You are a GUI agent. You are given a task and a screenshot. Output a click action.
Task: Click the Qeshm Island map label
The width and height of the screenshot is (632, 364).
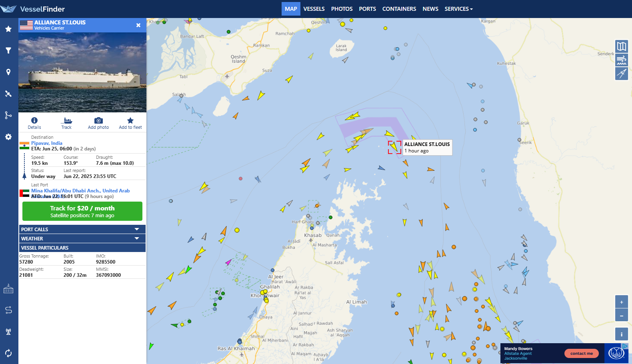238,59
